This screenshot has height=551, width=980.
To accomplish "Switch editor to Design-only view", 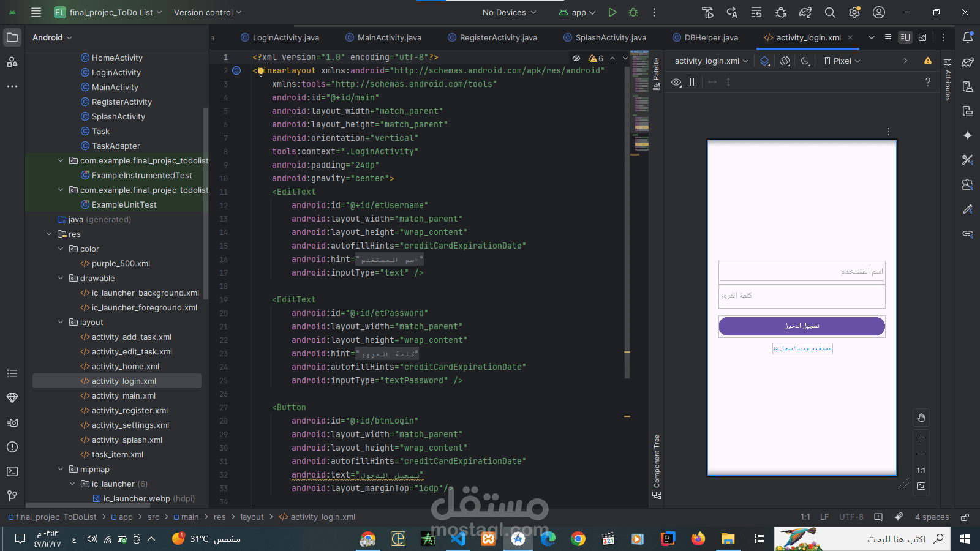I will pos(922,37).
